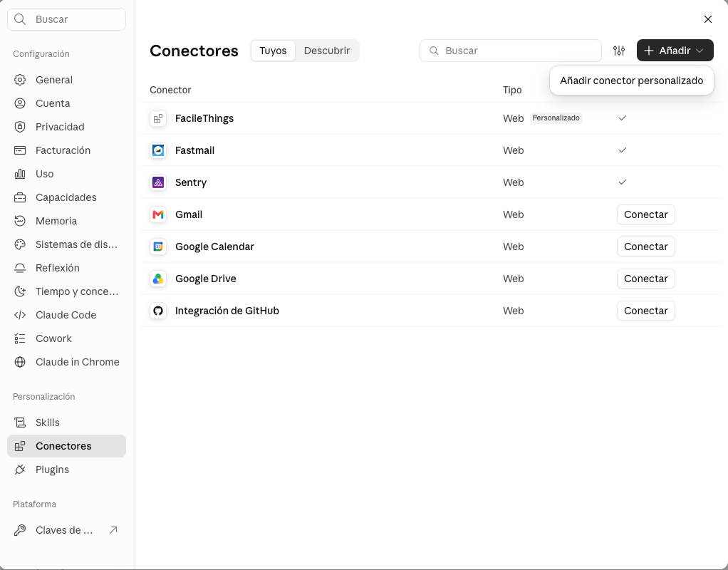Image resolution: width=728 pixels, height=570 pixels.
Task: Open Claude Code settings
Action: (66, 315)
